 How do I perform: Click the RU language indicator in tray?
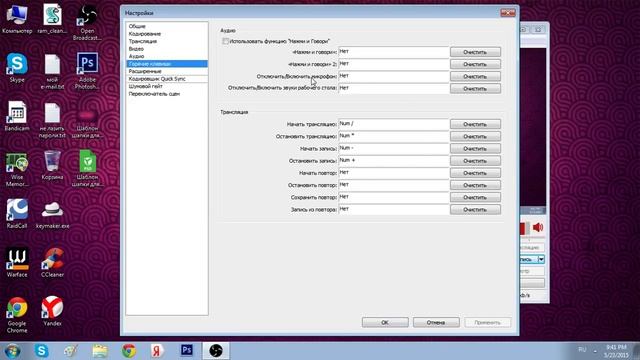pyautogui.click(x=582, y=350)
